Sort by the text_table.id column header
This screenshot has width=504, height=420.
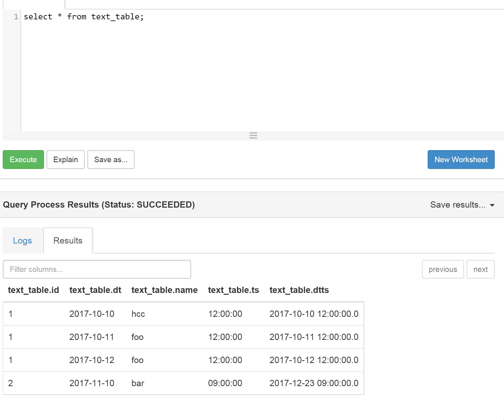click(33, 290)
